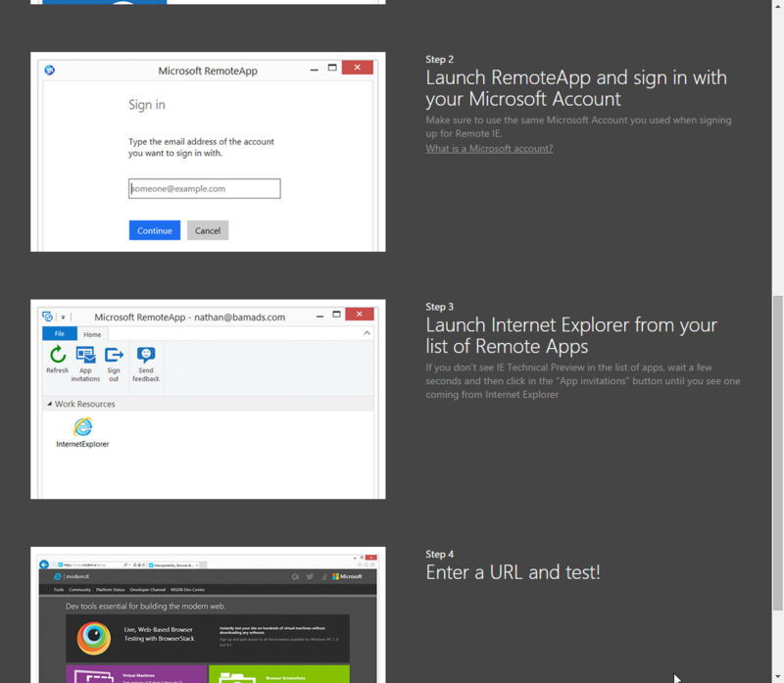784x683 pixels.
Task: Click the Tools menu on modern.IE page
Action: [59, 590]
